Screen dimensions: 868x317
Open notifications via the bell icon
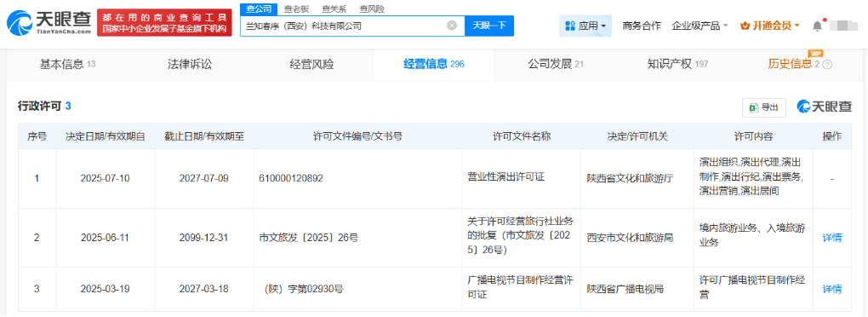(x=818, y=26)
